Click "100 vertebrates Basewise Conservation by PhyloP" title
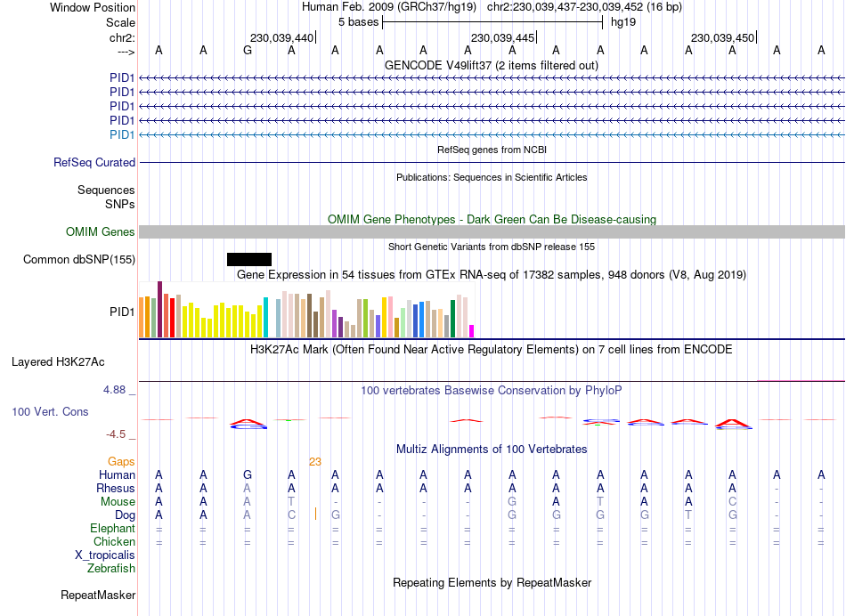846x616 pixels. pyautogui.click(x=492, y=391)
